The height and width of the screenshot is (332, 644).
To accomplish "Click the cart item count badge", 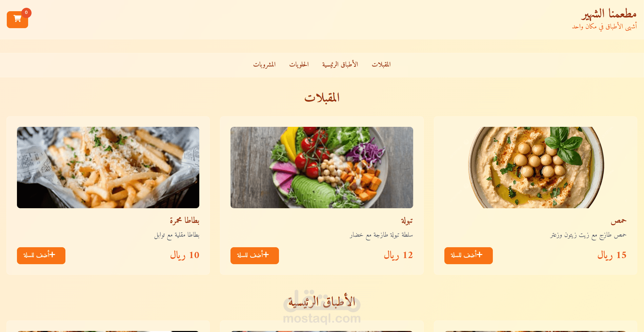I will [26, 13].
